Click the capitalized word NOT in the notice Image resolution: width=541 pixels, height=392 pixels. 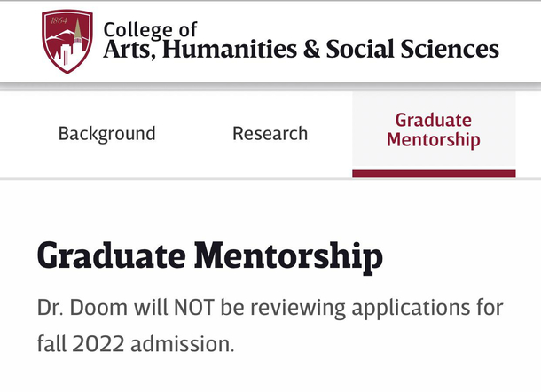194,307
